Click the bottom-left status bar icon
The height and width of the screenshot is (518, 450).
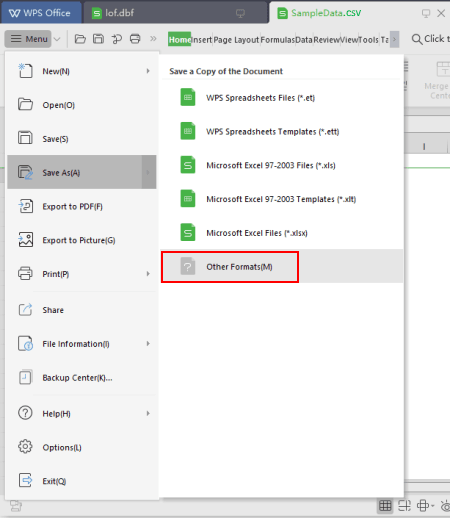(16, 506)
